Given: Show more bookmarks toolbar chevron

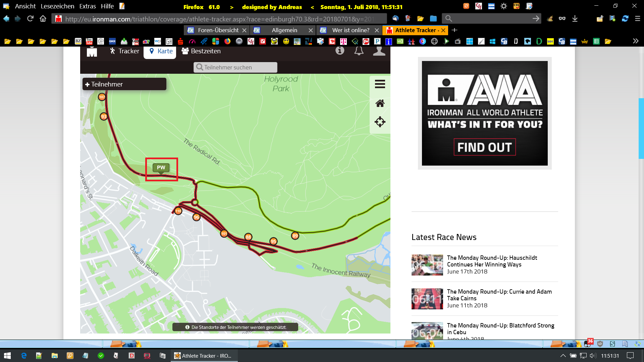Looking at the screenshot, I should coord(635,41).
